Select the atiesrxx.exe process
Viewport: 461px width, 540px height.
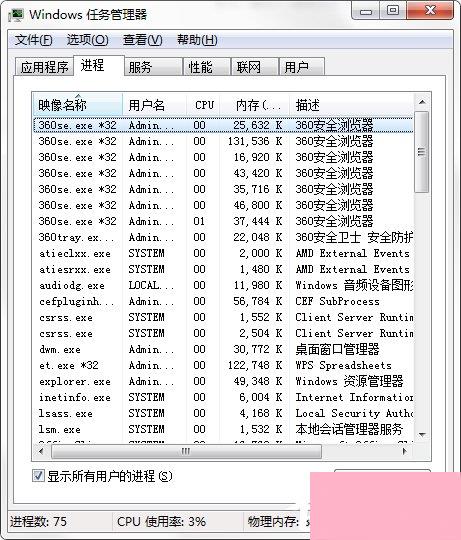223,269
